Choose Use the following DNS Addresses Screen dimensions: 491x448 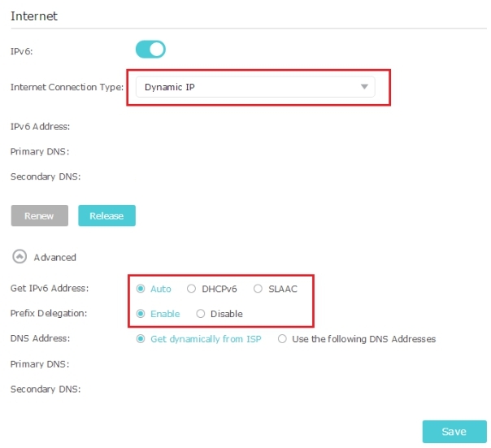pos(282,339)
